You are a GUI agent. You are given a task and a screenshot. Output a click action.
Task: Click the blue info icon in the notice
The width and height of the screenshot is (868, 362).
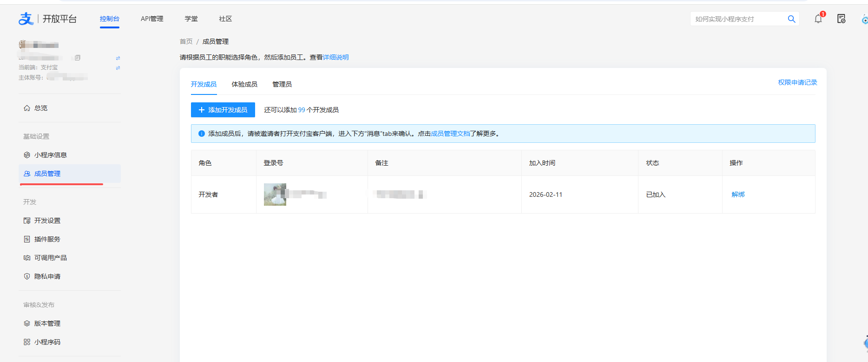point(202,134)
